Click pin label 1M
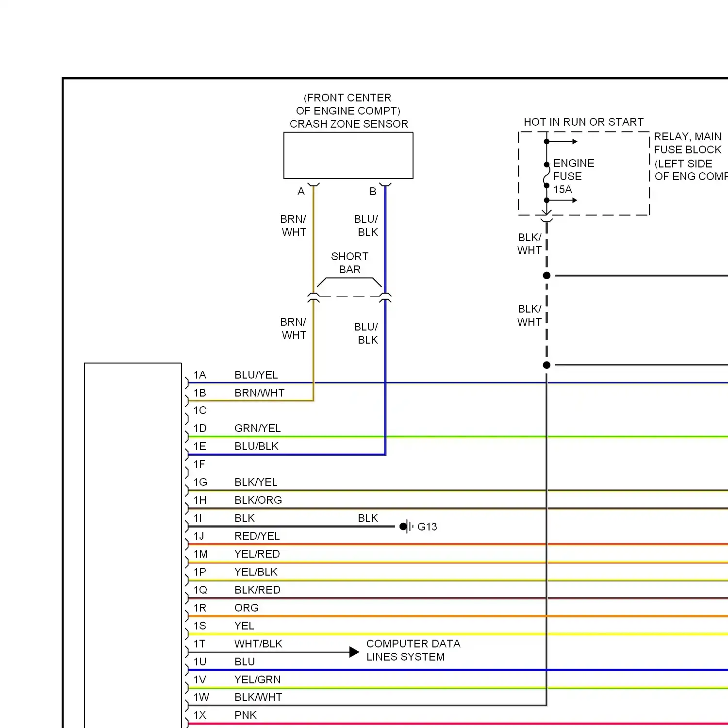 click(x=200, y=554)
